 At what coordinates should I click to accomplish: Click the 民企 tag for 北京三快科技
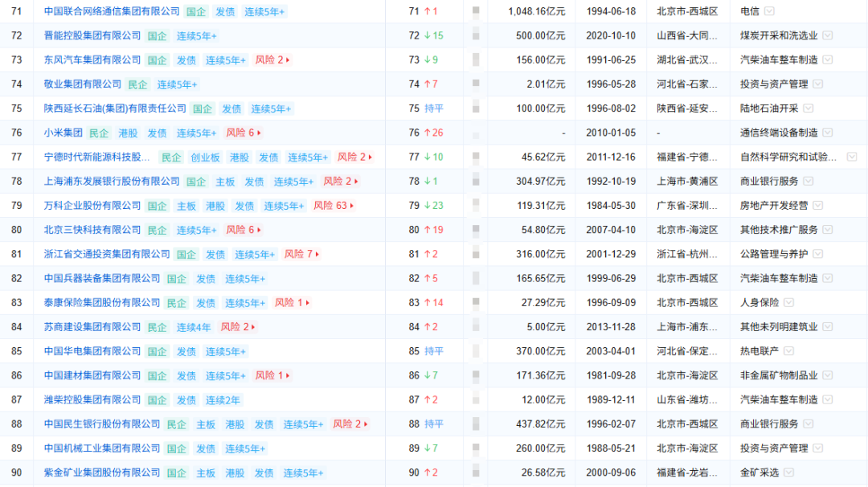(x=158, y=230)
